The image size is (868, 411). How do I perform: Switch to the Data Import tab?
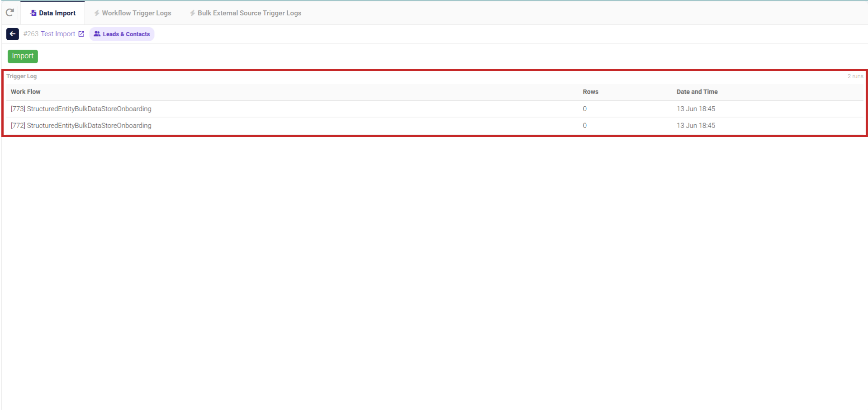52,13
